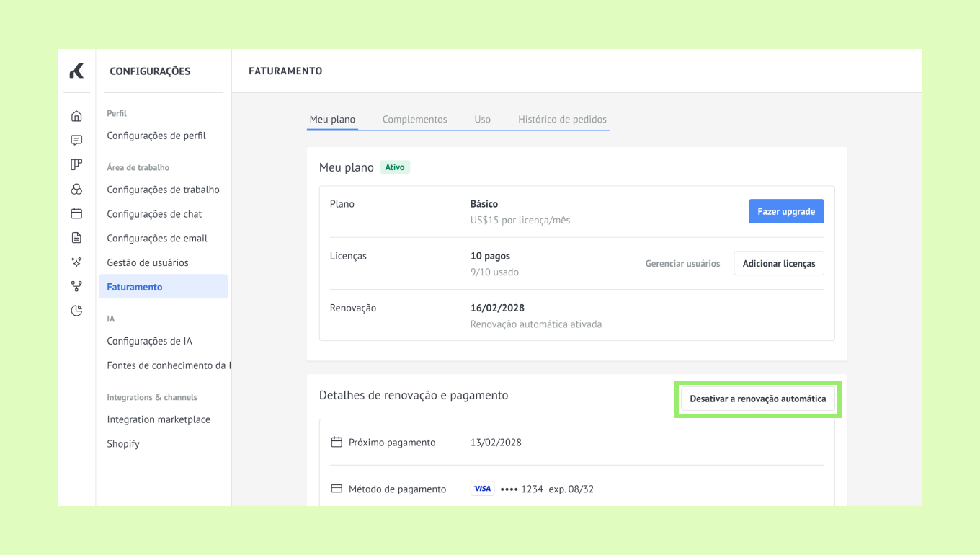Click the Próximo pagamento label
Screen dimensions: 980x555
pyautogui.click(x=392, y=443)
